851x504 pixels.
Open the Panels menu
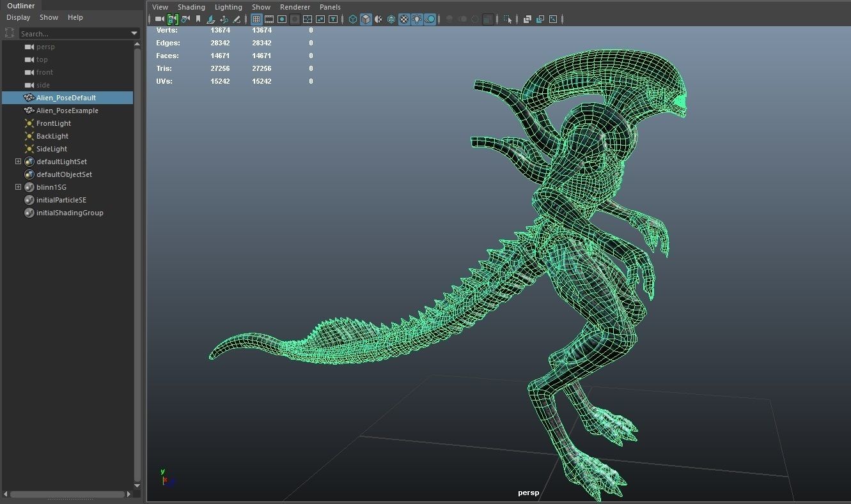(330, 7)
